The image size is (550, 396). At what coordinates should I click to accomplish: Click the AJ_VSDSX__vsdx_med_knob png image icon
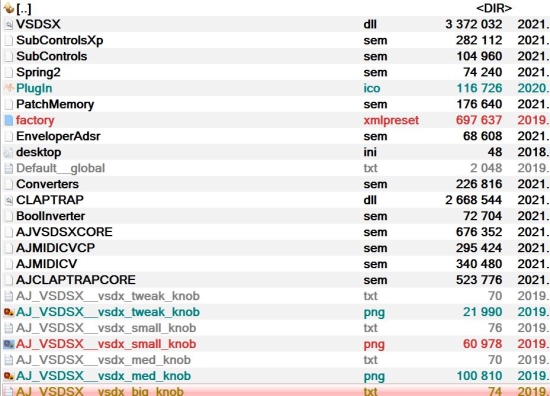click(x=9, y=376)
